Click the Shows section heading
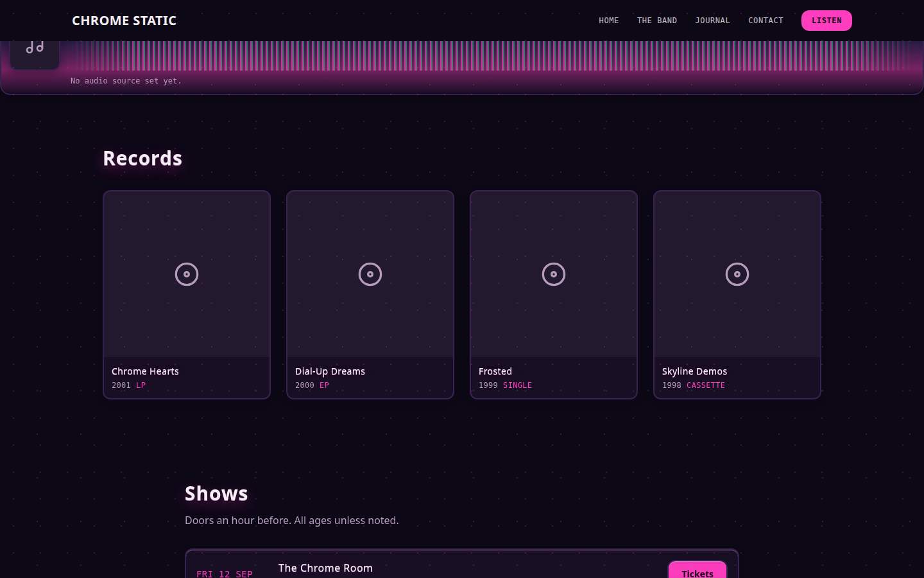924x578 pixels. [216, 493]
